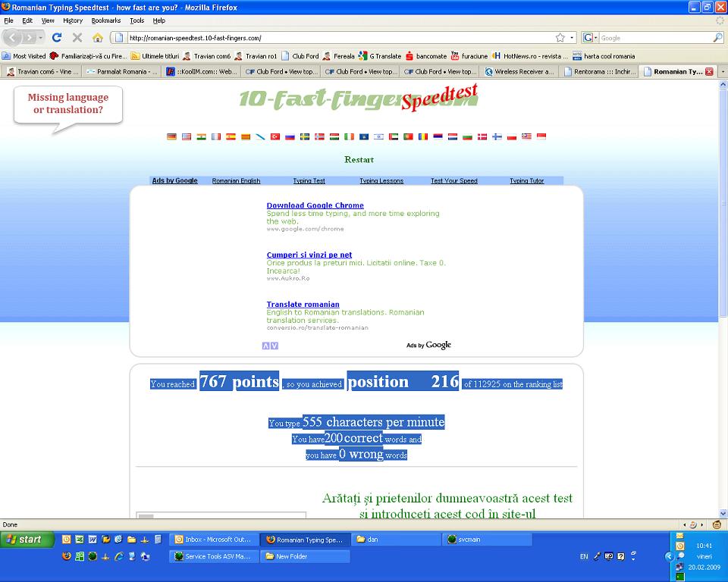
Task: Switch to the Wireless Receiver tab
Action: point(520,72)
